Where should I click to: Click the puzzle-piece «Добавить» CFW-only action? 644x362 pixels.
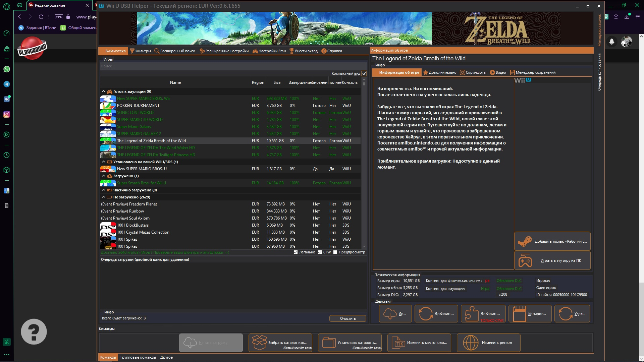coord(483,314)
